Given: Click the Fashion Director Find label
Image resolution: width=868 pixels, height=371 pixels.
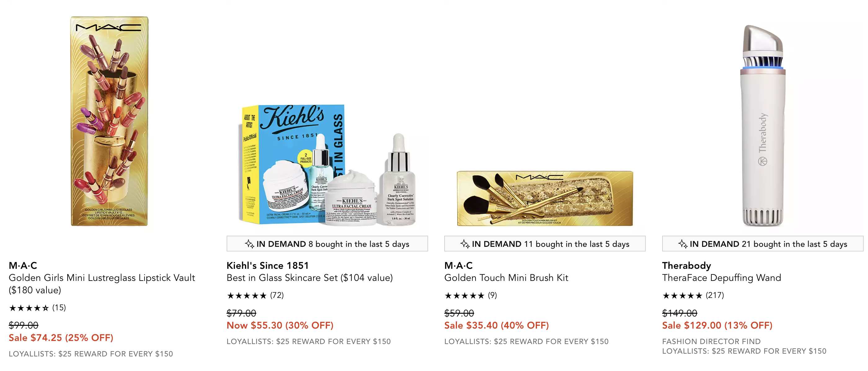Looking at the screenshot, I should pos(711,341).
